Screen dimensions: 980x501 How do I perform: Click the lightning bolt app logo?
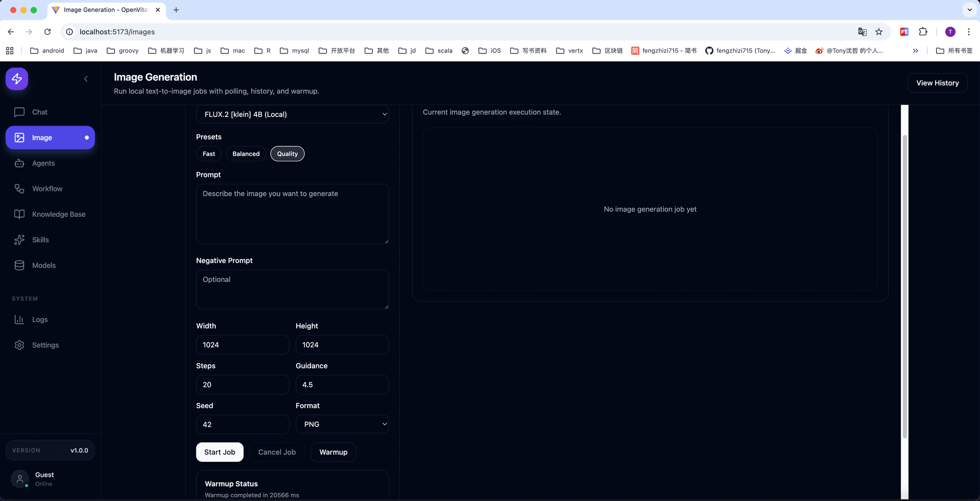coord(17,79)
